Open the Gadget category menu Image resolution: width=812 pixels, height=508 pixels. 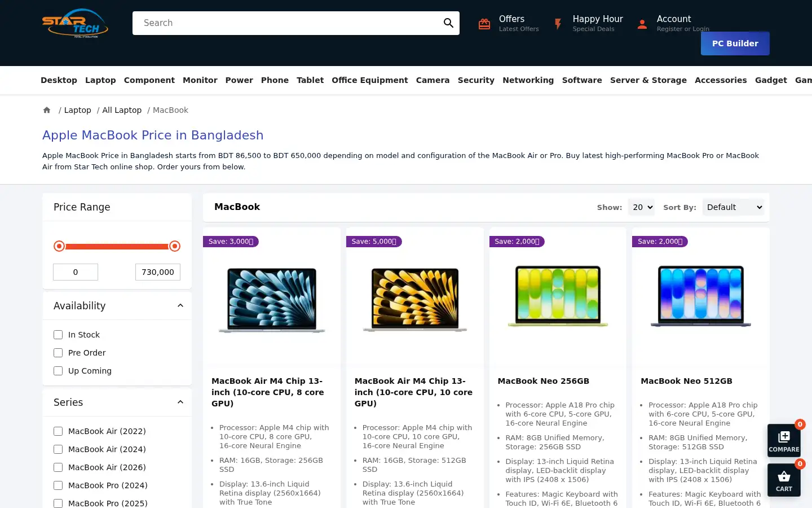[771, 80]
